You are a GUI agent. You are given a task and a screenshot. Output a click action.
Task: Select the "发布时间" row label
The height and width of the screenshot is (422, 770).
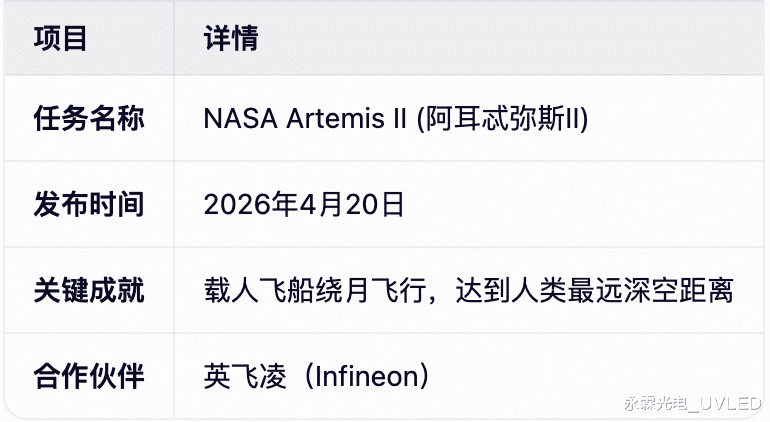click(x=89, y=205)
